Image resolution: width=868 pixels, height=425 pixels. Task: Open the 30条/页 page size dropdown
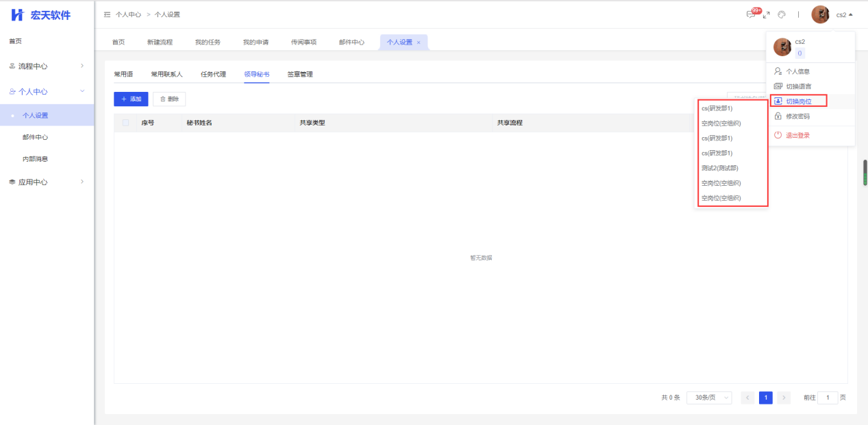point(708,398)
